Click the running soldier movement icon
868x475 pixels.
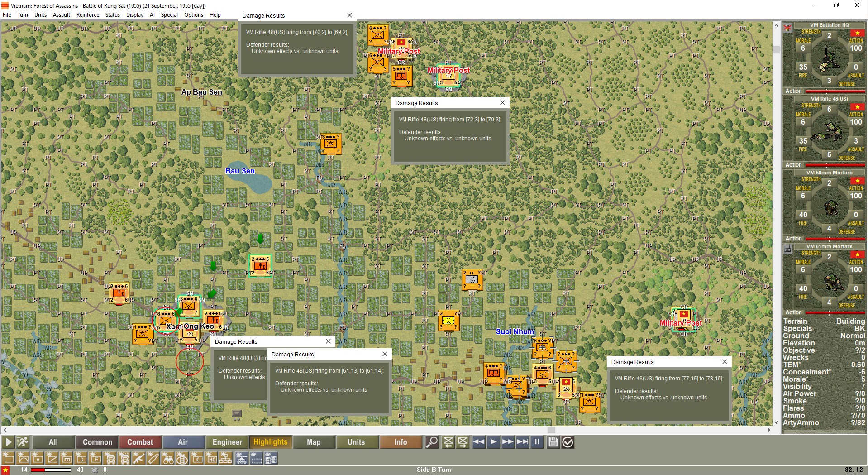tap(22, 442)
